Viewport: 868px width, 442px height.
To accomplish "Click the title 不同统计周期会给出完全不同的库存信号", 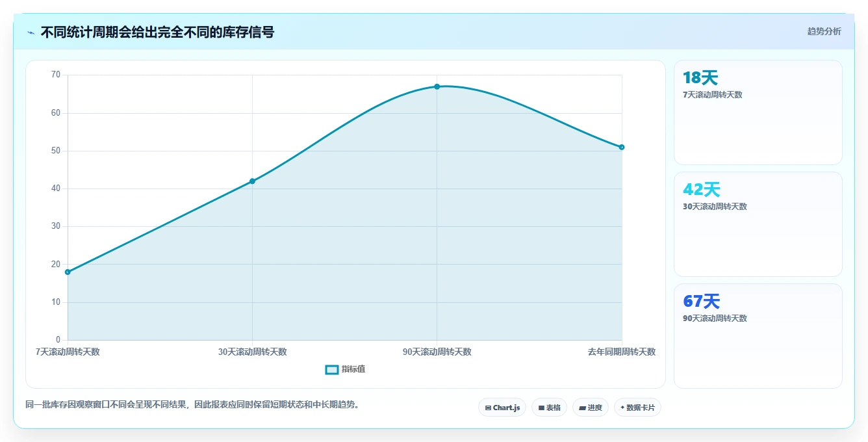I will (157, 32).
